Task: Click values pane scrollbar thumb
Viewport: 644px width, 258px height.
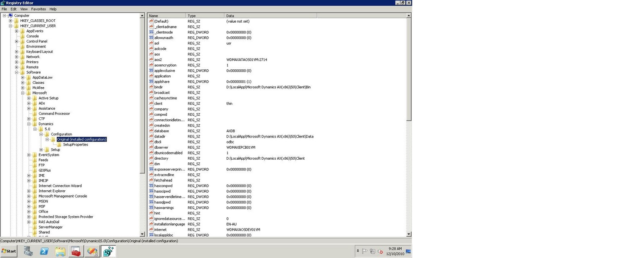Action: point(409,69)
